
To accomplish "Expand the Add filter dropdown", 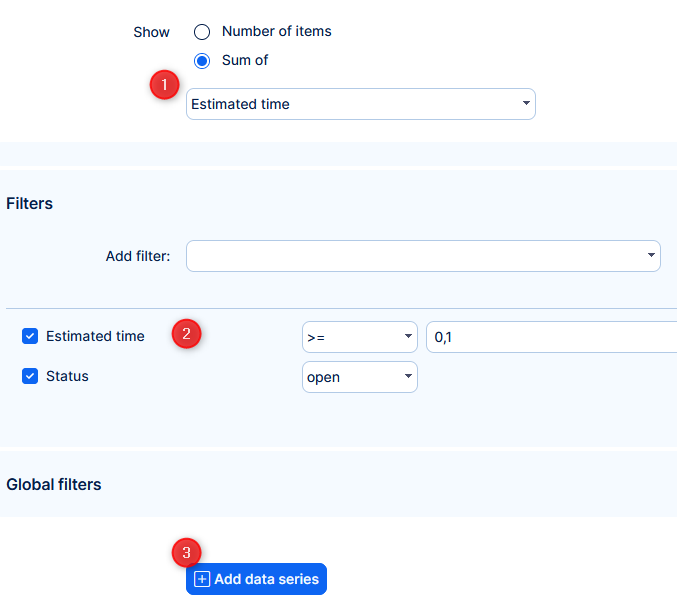I will [x=422, y=256].
